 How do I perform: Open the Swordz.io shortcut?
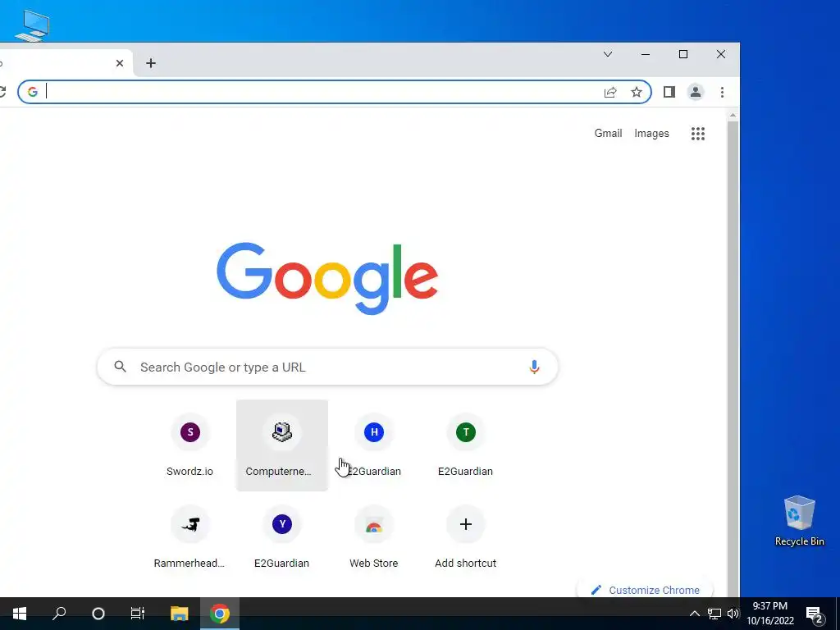pos(189,445)
